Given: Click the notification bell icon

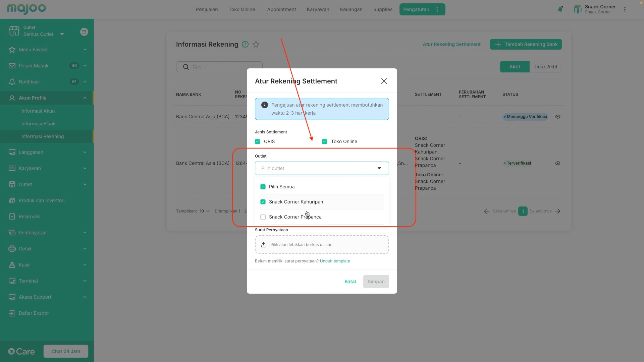Looking at the screenshot, I should 560,9.
